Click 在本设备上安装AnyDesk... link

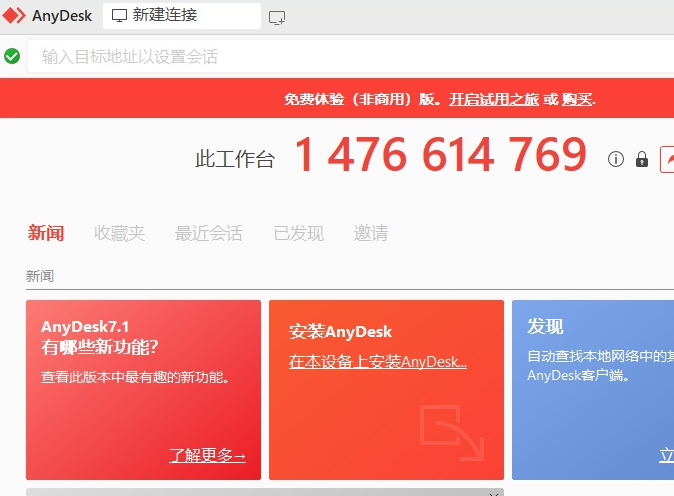(377, 361)
